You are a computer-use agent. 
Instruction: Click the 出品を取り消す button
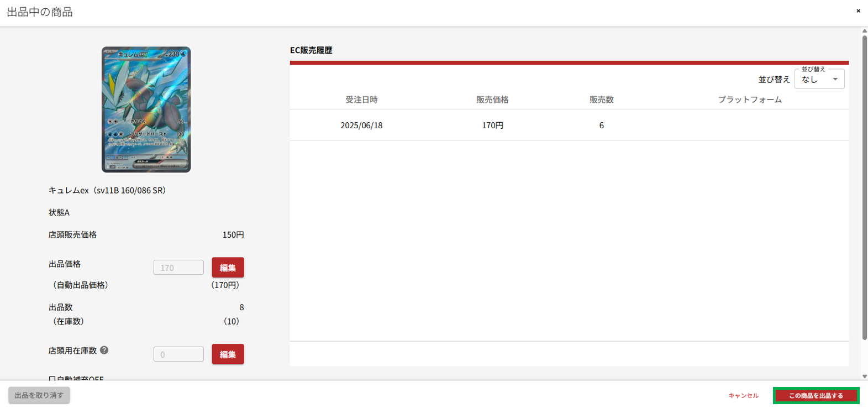(39, 395)
